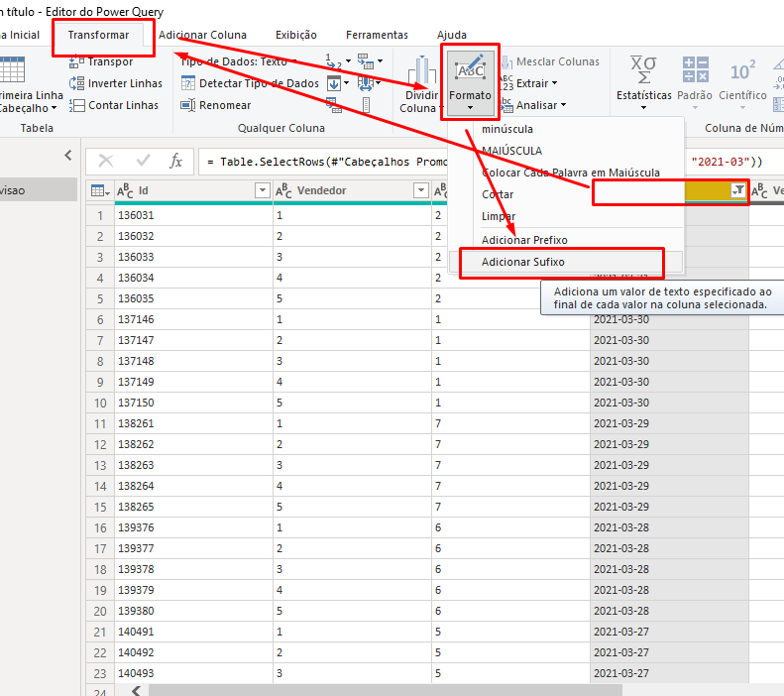
Task: Click the fx function icon
Action: click(x=176, y=161)
